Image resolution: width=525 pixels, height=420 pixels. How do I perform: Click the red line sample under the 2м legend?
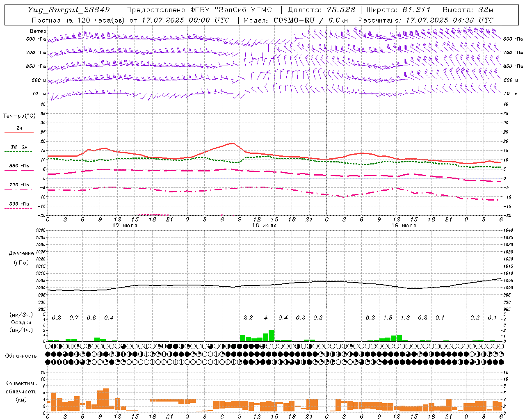19,132
